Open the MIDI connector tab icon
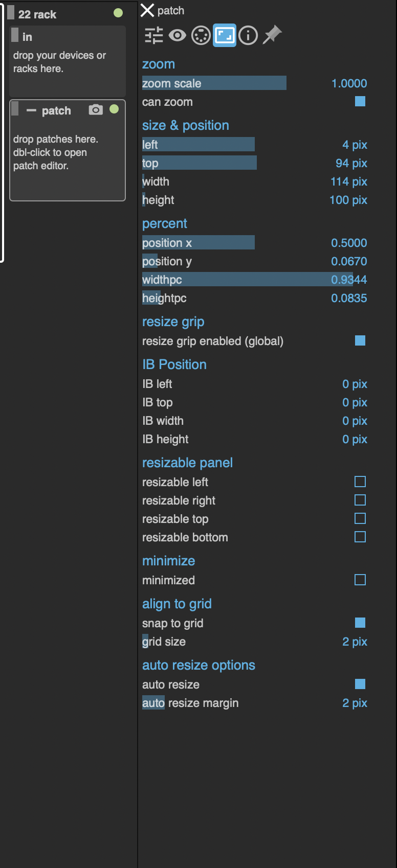Screen dimensions: 397x868 pos(201,35)
